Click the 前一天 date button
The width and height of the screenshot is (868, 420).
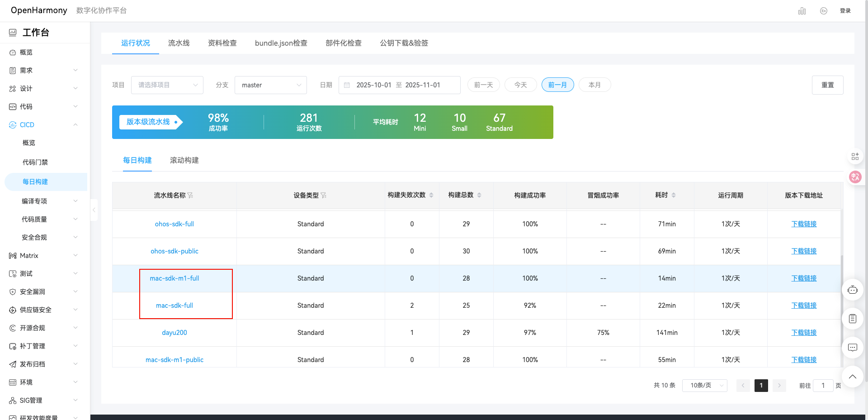click(x=484, y=85)
